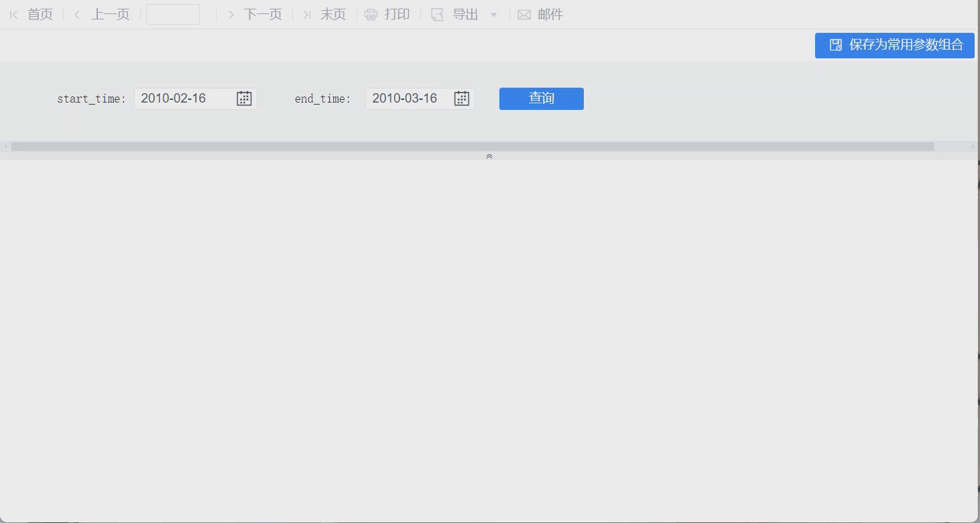The height and width of the screenshot is (523, 980).
Task: Collapse the parameter panel with the chevron
Action: click(489, 156)
